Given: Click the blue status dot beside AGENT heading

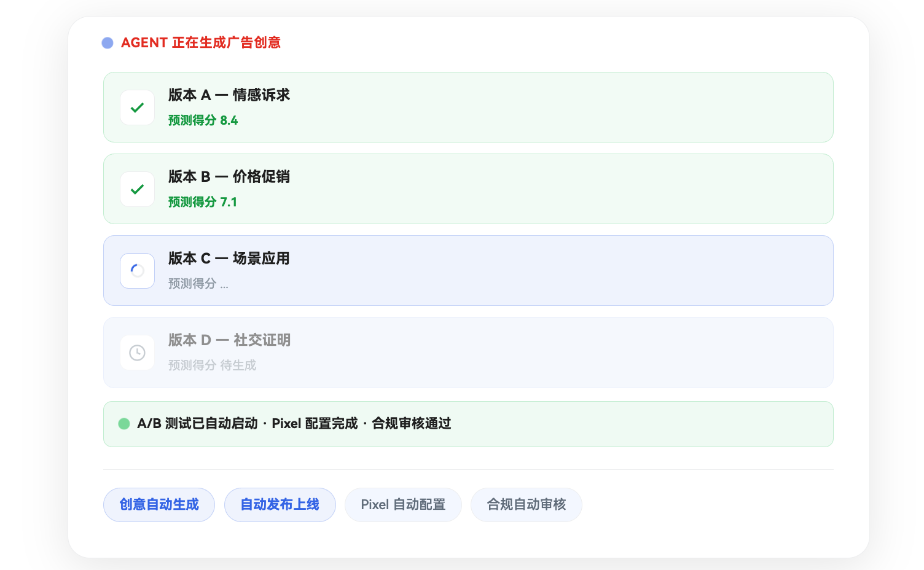Looking at the screenshot, I should coord(108,42).
